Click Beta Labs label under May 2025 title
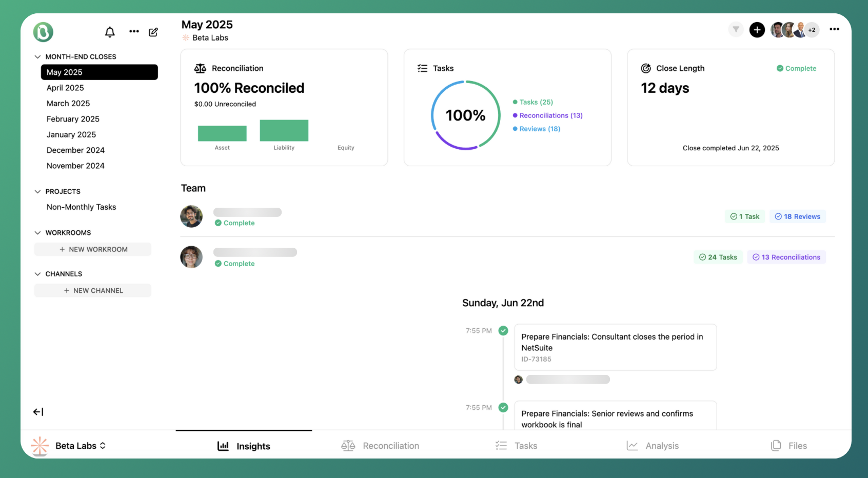The width and height of the screenshot is (868, 478). pos(210,38)
